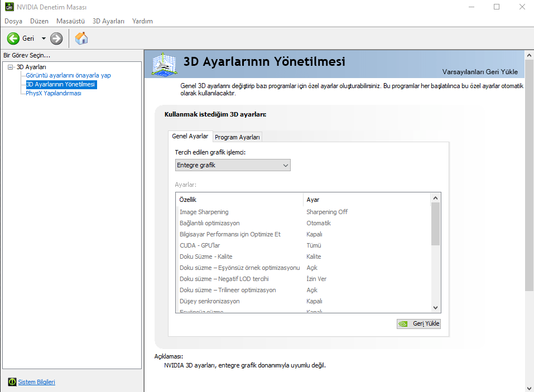
Task: Select Doku süzme – Eşyönsüz örnek optimizasyonu row
Action: (x=304, y=268)
